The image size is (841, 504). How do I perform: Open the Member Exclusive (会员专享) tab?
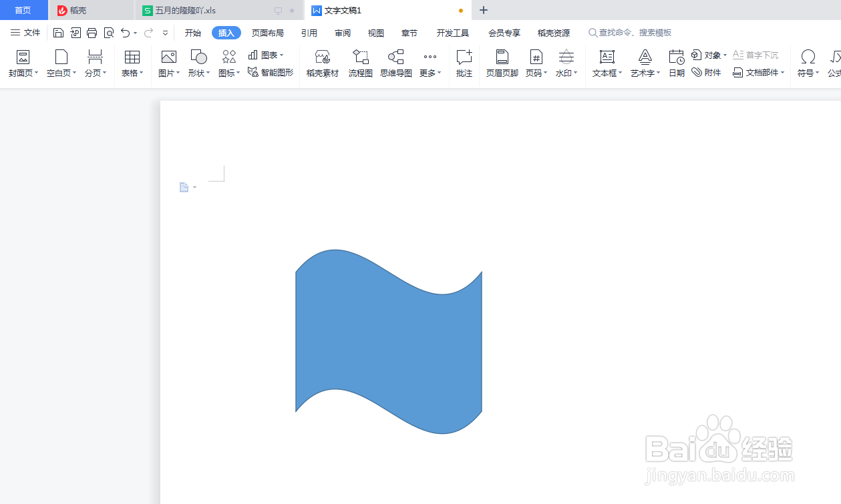tap(504, 33)
